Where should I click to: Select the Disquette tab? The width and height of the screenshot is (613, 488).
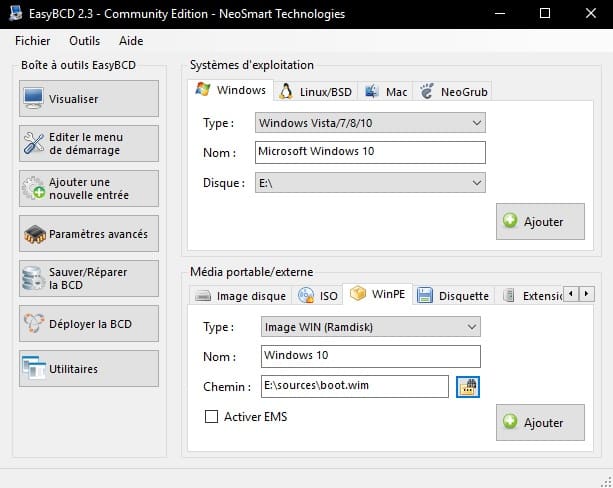453,296
